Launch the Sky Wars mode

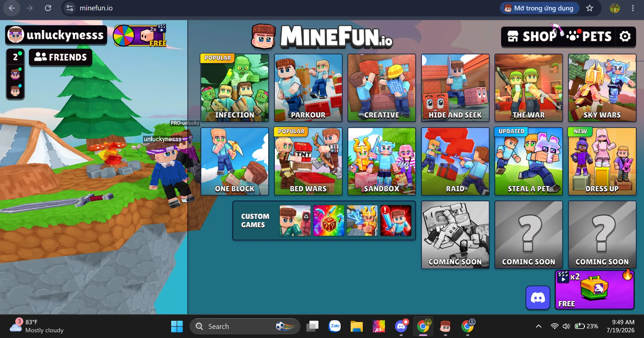pos(602,88)
